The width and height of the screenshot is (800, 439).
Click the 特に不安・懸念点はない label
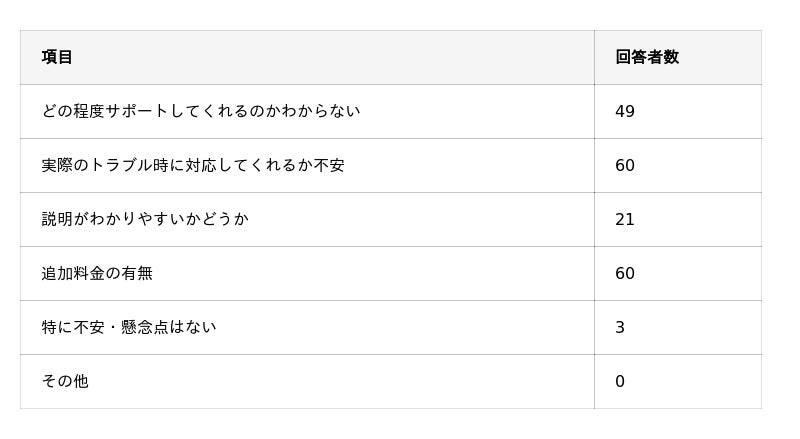tap(129, 327)
